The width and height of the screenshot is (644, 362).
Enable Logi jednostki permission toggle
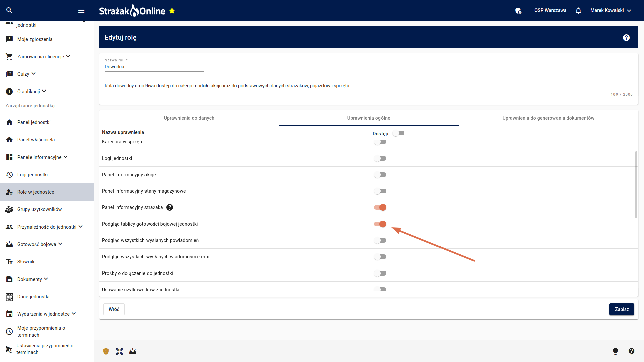(x=380, y=158)
